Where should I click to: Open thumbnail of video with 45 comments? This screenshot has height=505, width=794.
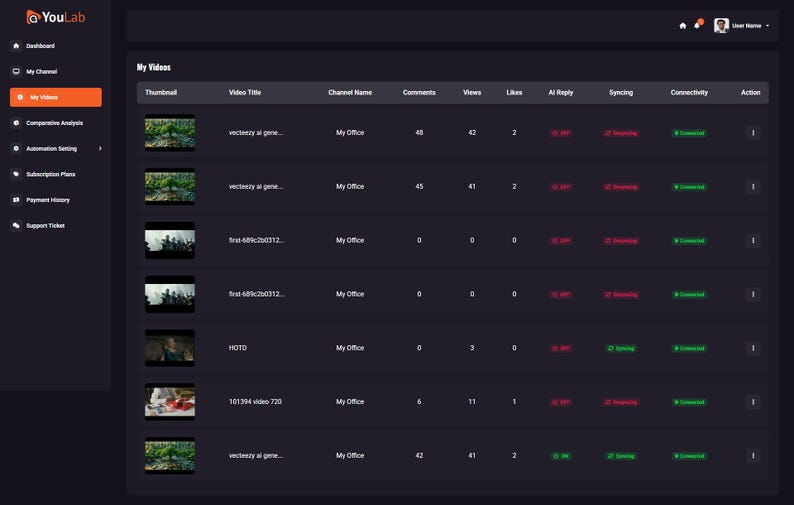click(170, 186)
